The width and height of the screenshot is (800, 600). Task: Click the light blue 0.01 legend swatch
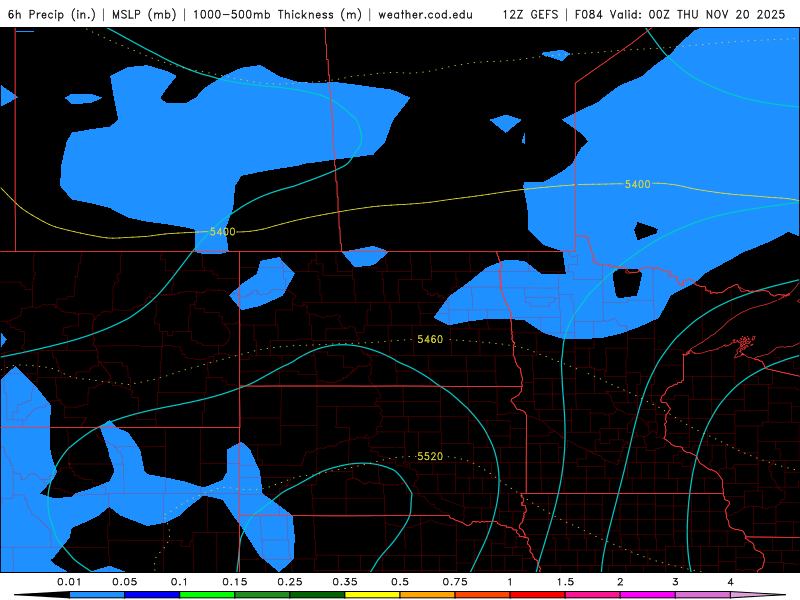[x=97, y=595]
